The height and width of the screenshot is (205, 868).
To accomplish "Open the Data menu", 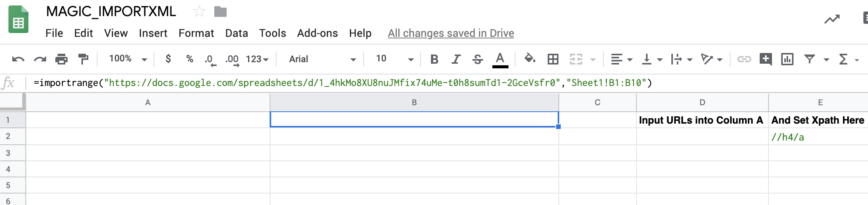I will pyautogui.click(x=237, y=33).
